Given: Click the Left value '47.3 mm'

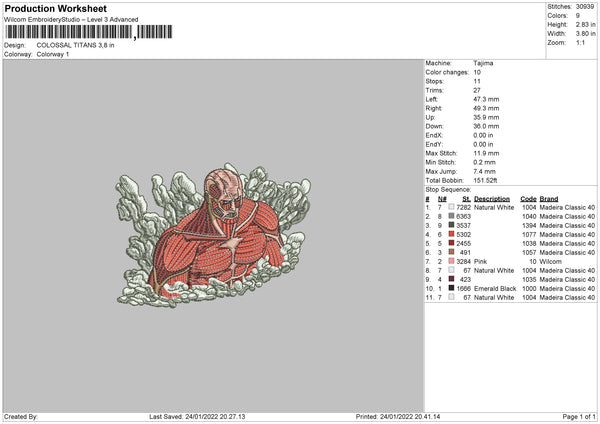Looking at the screenshot, I should coord(486,99).
